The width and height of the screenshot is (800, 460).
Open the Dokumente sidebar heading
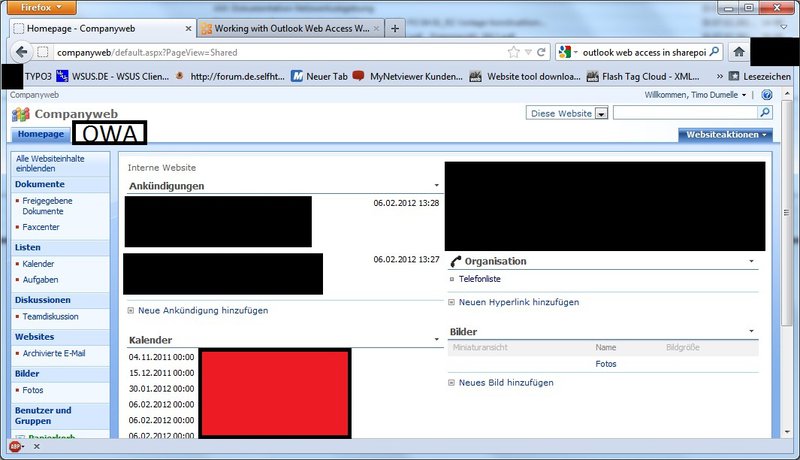pos(40,184)
